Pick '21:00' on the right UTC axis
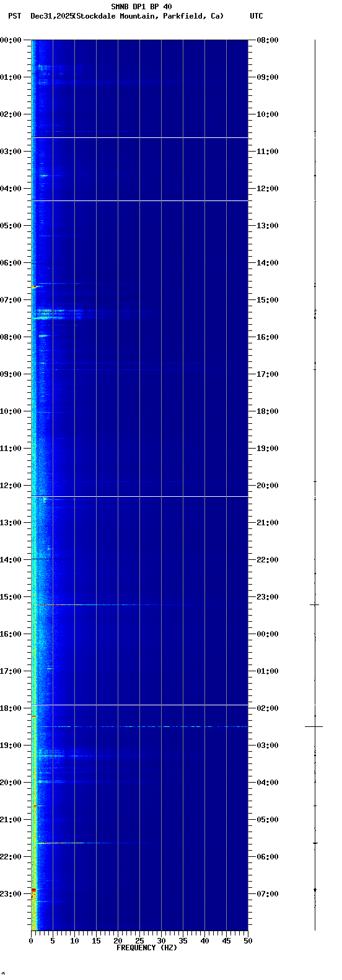 point(268,523)
